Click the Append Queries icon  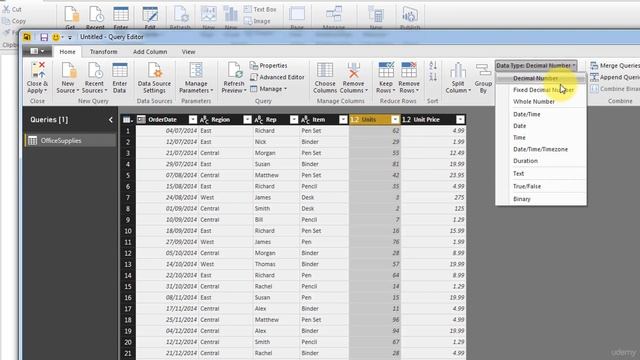click(x=615, y=77)
